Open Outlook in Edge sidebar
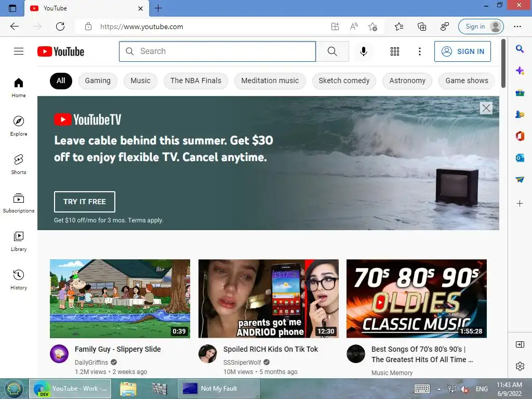The image size is (532, 399). pos(520,158)
